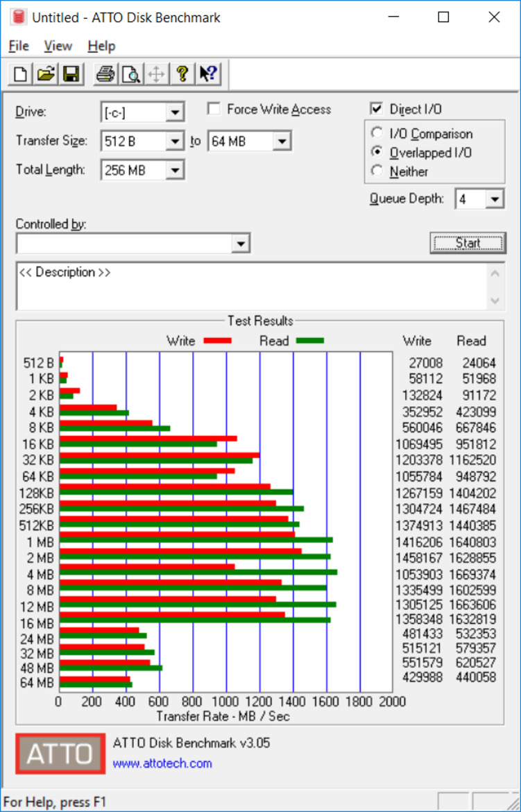521x812 pixels.
Task: Select the Neither radio button
Action: point(377,171)
